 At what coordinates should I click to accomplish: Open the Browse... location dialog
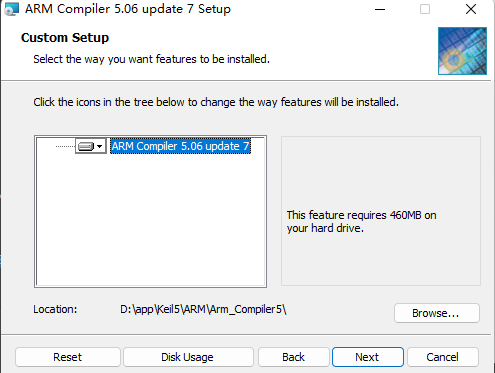[x=437, y=313]
